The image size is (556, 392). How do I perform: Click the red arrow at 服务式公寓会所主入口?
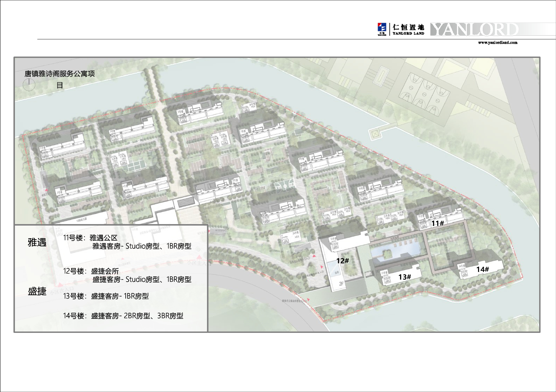(x=322, y=267)
